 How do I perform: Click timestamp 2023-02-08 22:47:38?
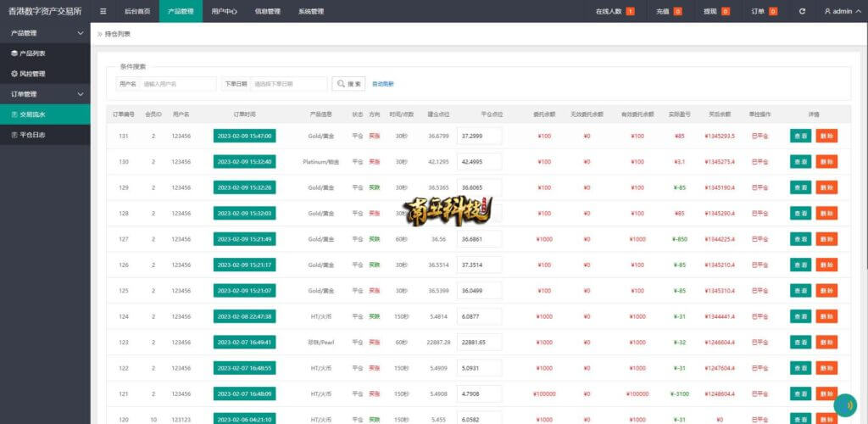tap(245, 316)
